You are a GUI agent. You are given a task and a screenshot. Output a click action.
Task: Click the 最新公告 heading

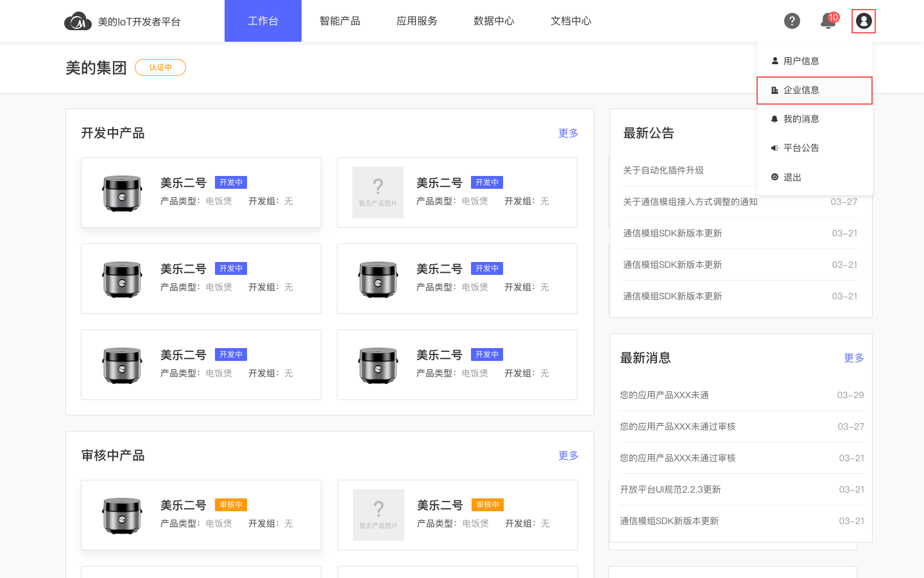click(x=649, y=133)
